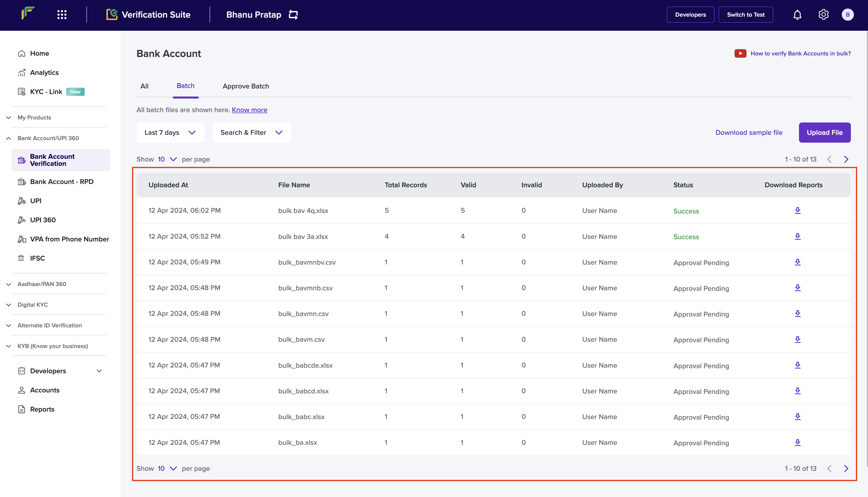868x497 pixels.
Task: Download report for bulk bav 4q.xlsx
Action: click(x=797, y=210)
